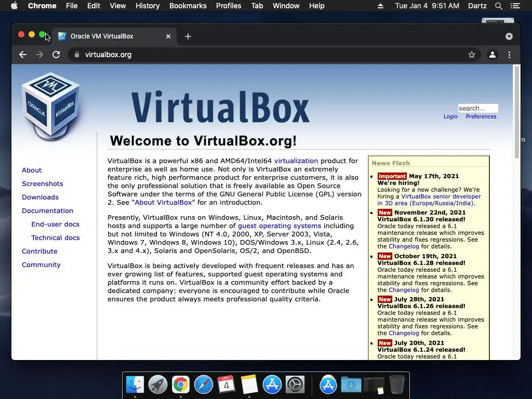Open the Changelog link for 6.1.28
This screenshot has width=532, height=399.
tap(404, 290)
